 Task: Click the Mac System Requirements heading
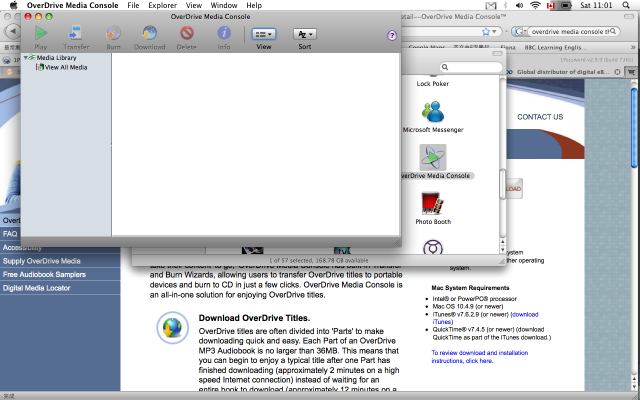470,288
